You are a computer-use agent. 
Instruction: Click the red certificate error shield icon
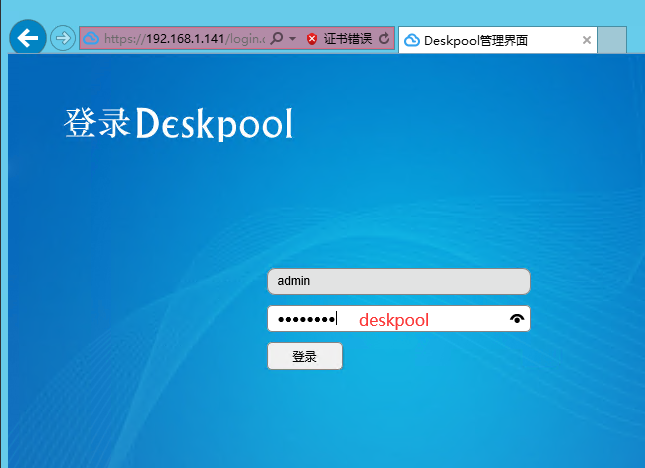(312, 39)
